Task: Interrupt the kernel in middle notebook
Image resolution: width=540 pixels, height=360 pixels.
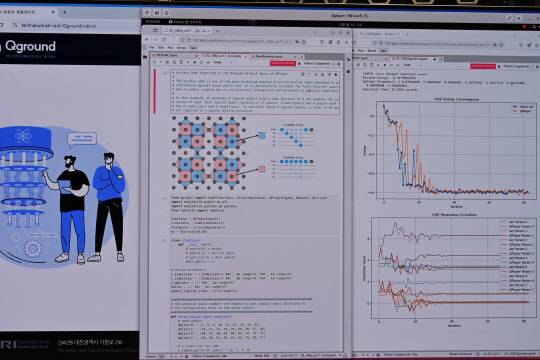Action: point(195,62)
